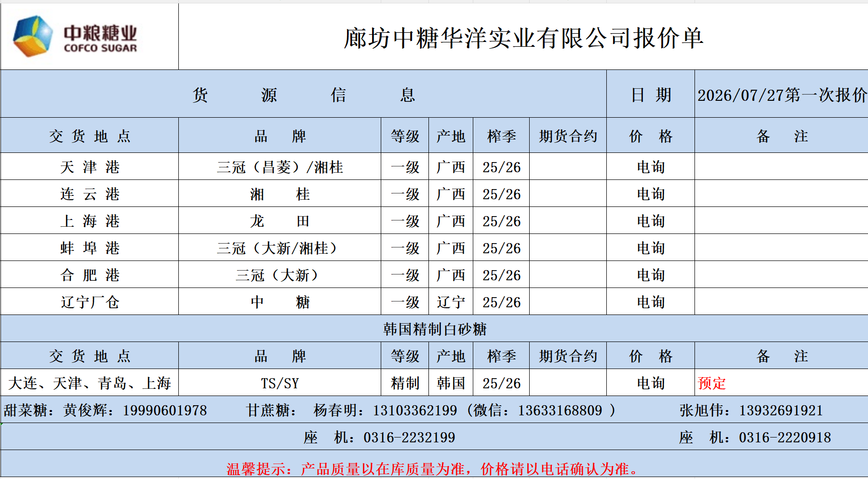Select 电询 price in the TS/SY row
The image size is (868, 479).
[x=651, y=383]
